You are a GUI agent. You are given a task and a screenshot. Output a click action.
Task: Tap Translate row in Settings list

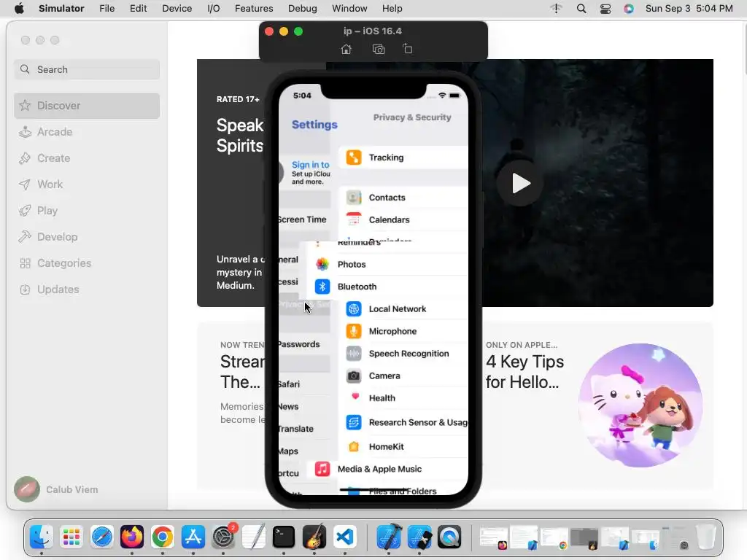[x=304, y=429]
